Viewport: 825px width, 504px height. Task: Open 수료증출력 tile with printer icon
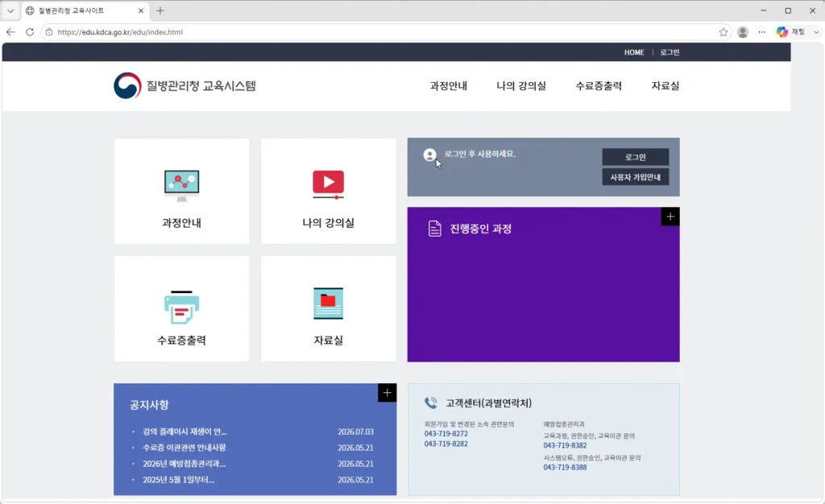click(181, 308)
